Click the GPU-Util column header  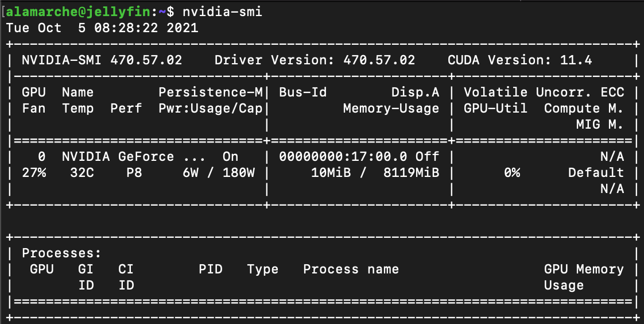pyautogui.click(x=495, y=109)
